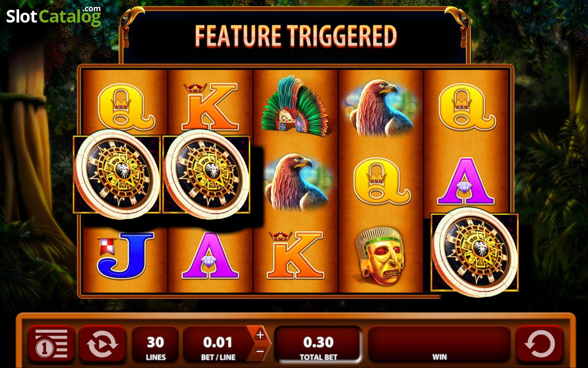Decrease bet per line with minus
The width and height of the screenshot is (588, 368).
point(260,351)
